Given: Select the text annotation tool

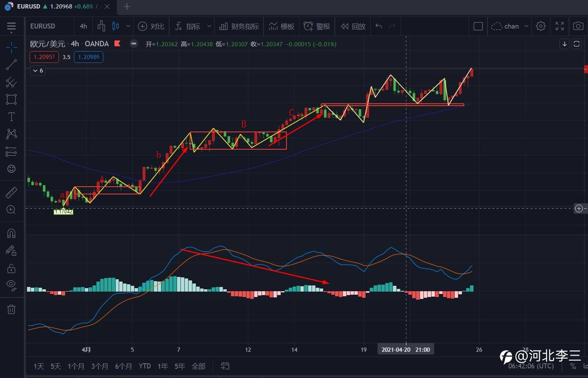Looking at the screenshot, I should click(11, 116).
